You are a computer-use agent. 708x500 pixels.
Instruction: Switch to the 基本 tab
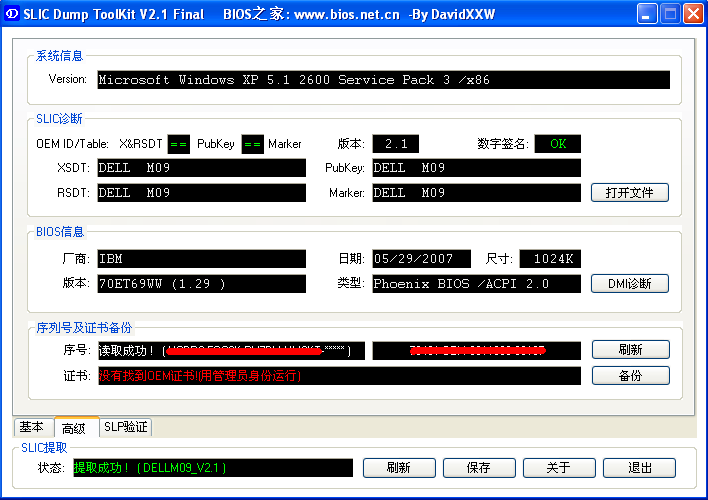tap(31, 427)
